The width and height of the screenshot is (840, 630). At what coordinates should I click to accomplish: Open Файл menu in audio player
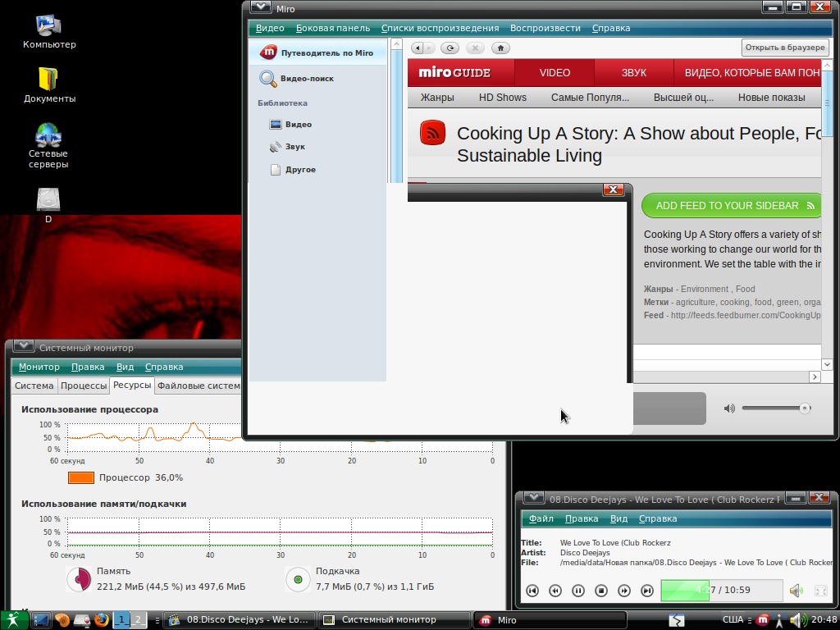pyautogui.click(x=541, y=518)
